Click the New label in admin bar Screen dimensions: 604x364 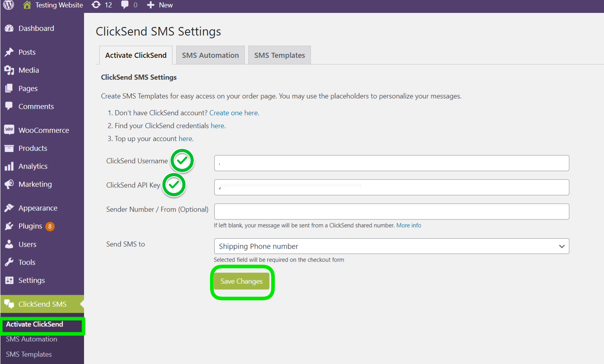coord(166,5)
